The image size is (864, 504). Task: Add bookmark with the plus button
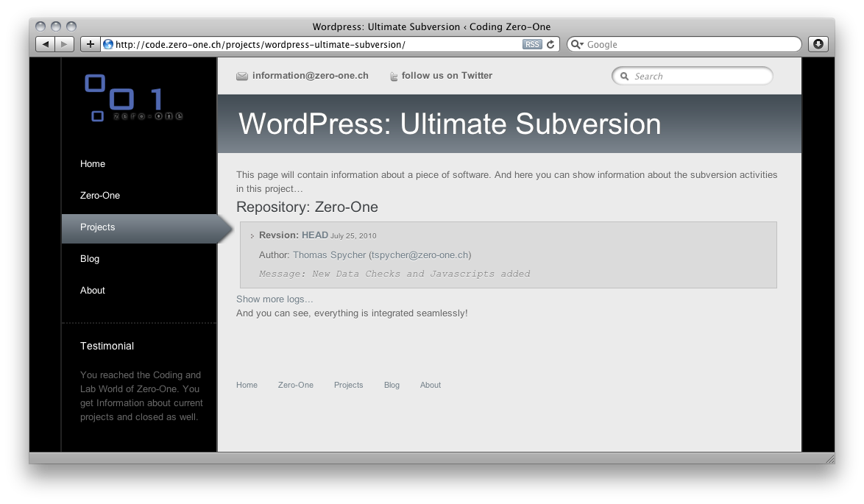click(x=91, y=44)
